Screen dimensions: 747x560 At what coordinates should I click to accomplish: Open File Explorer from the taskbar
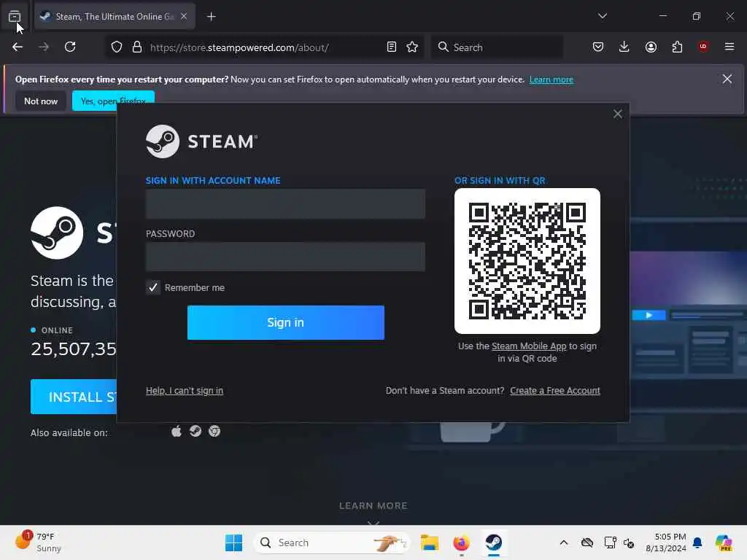tap(429, 542)
